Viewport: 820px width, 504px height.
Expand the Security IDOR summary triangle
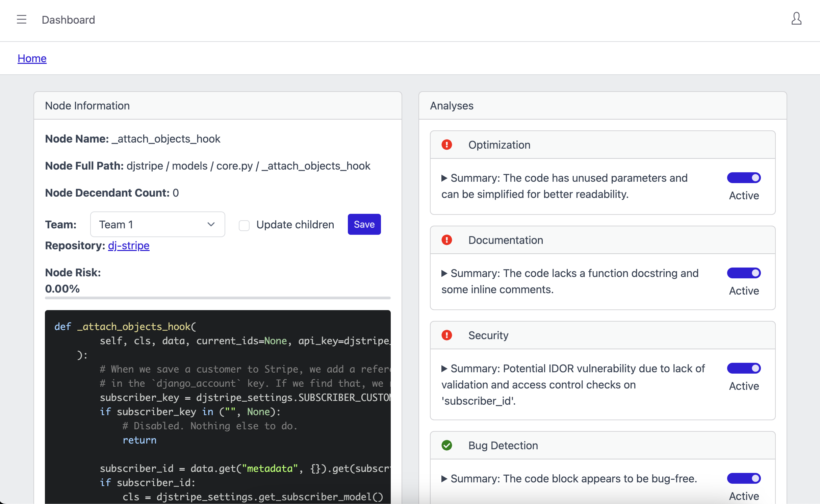pos(444,369)
